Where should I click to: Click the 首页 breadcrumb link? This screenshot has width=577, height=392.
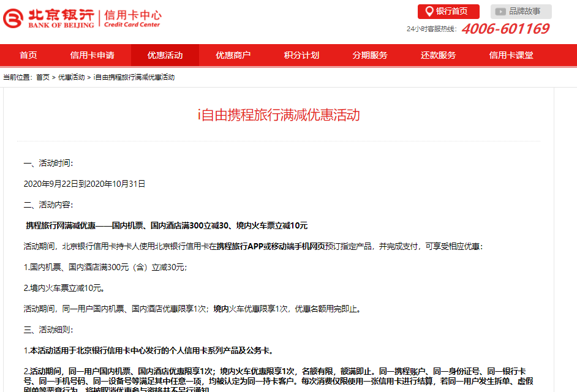(43, 77)
